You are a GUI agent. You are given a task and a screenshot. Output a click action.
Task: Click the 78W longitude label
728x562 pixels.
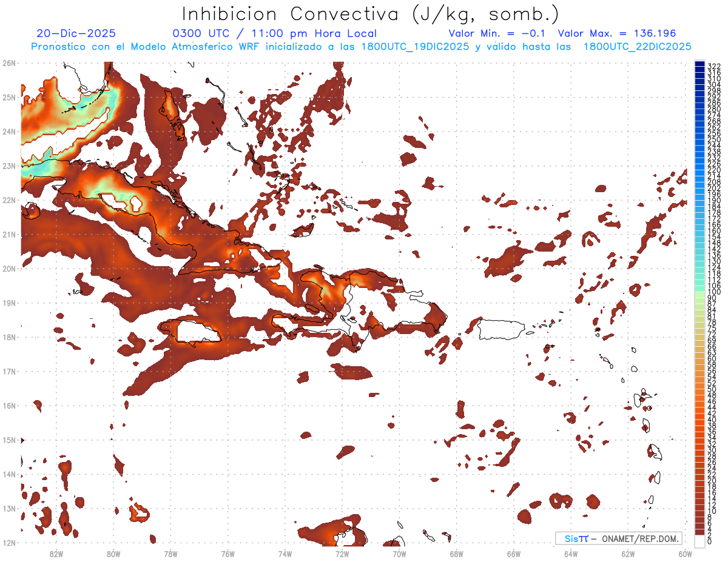(171, 554)
